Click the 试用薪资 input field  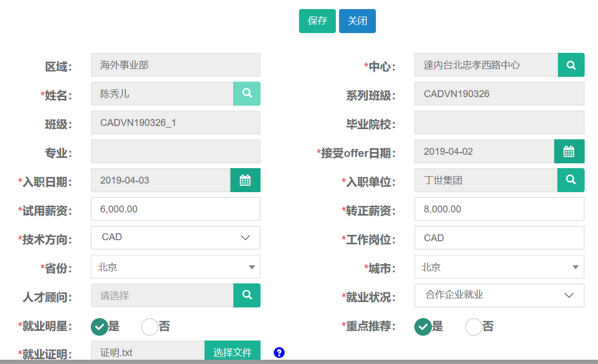tap(176, 209)
